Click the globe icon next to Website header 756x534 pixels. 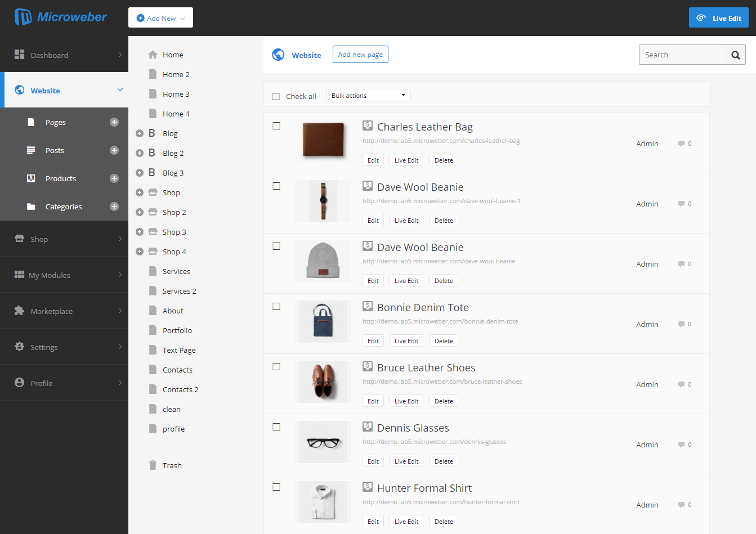click(278, 55)
